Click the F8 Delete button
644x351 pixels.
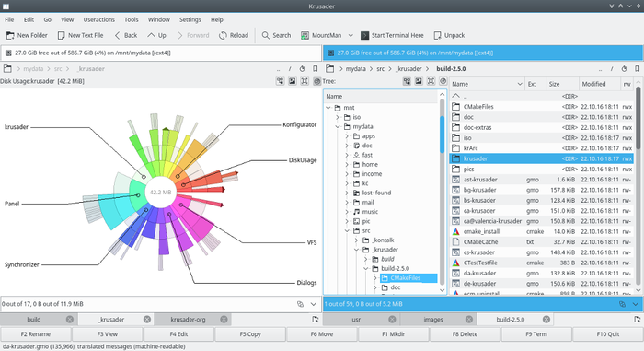click(x=465, y=334)
